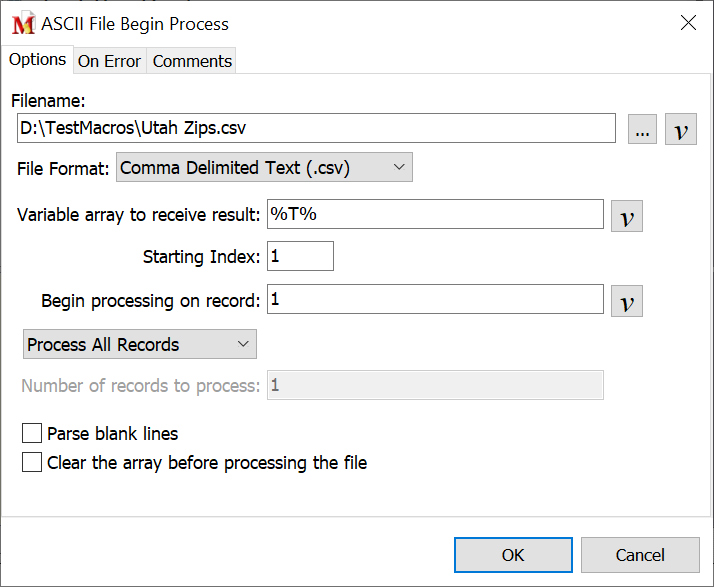Enable Parse blank lines checkbox
Image resolution: width=714 pixels, height=587 pixels.
[33, 434]
